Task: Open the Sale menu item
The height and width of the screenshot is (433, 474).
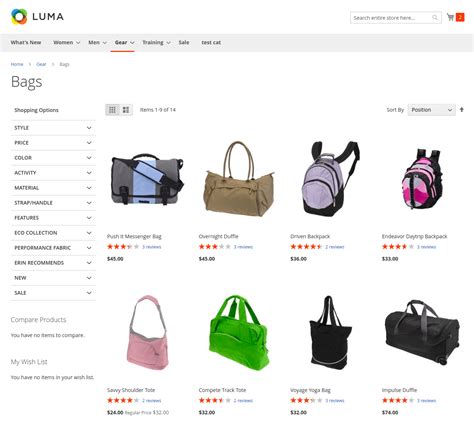Action: click(x=184, y=43)
